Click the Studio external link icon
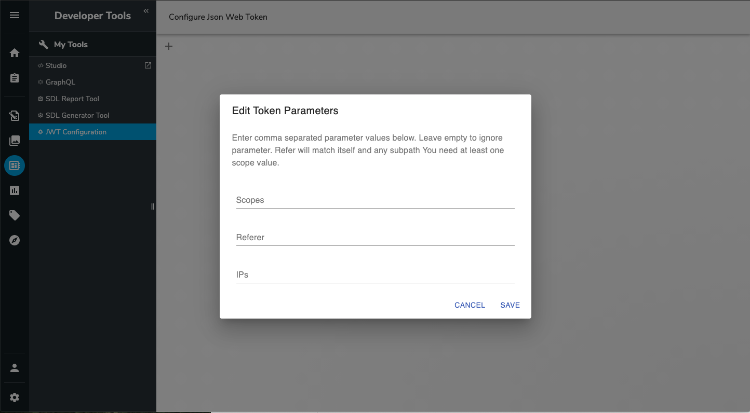750x413 pixels. point(148,66)
